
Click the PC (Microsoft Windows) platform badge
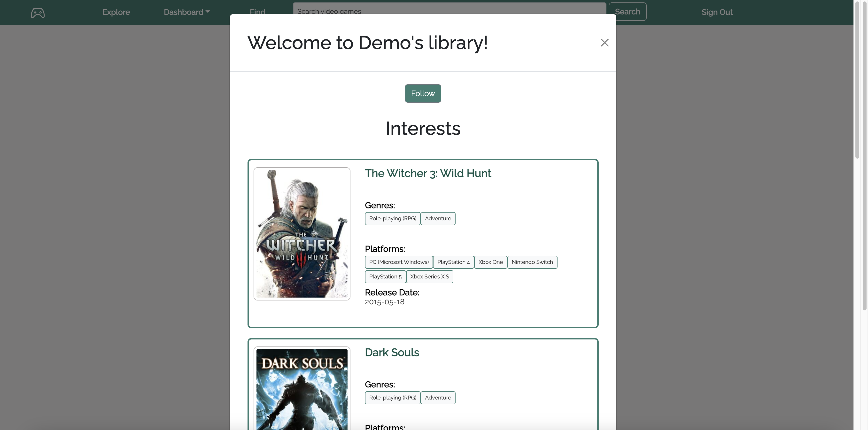399,262
